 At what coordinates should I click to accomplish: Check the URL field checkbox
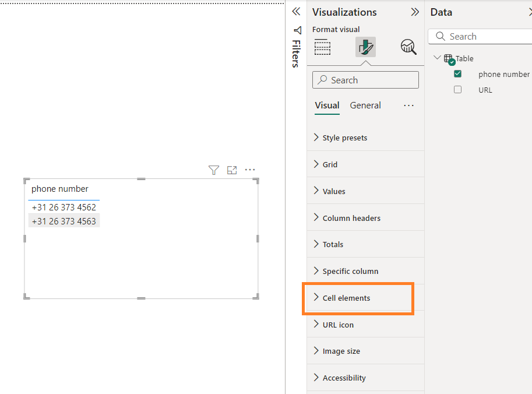click(x=457, y=90)
